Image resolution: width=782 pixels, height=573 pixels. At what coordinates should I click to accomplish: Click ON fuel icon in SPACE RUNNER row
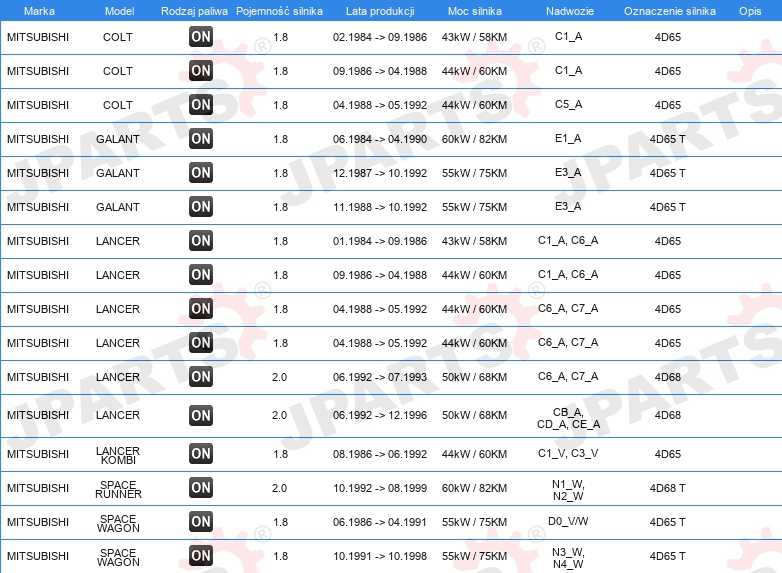[201, 487]
